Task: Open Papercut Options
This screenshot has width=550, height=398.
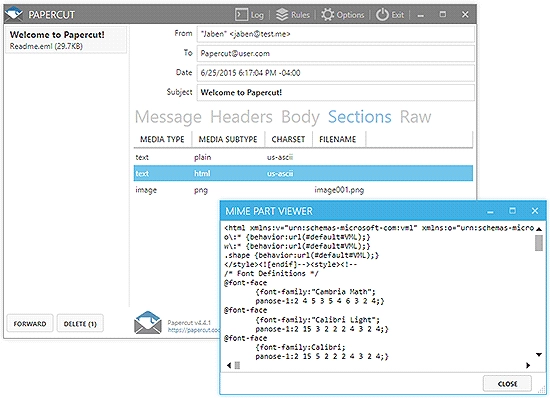Action: pyautogui.click(x=343, y=15)
